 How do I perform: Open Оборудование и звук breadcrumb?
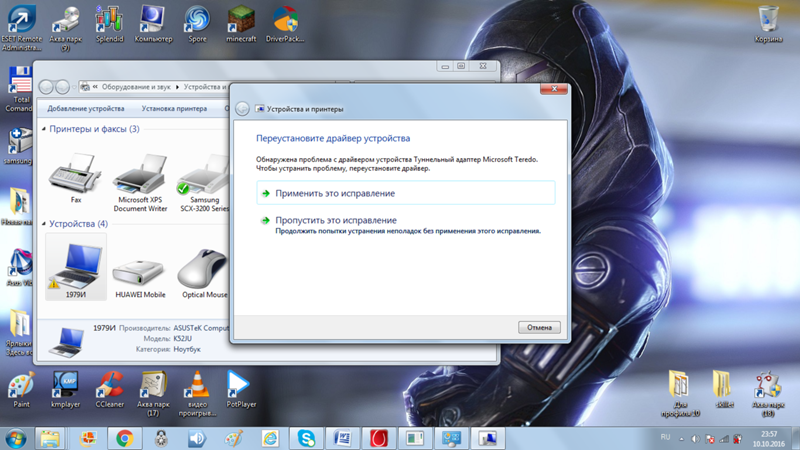point(136,87)
